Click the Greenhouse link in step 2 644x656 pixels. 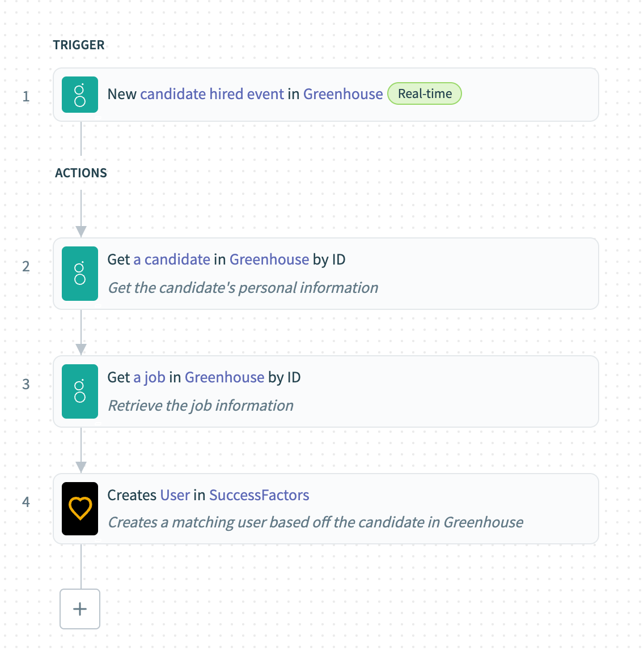click(269, 259)
